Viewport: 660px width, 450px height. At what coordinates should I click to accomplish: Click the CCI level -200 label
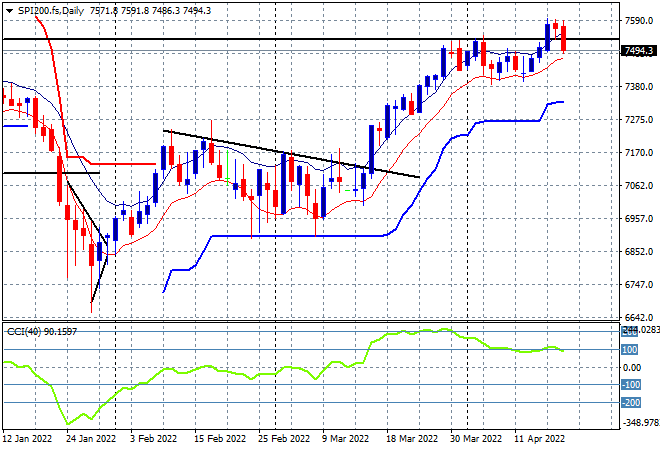tap(631, 403)
